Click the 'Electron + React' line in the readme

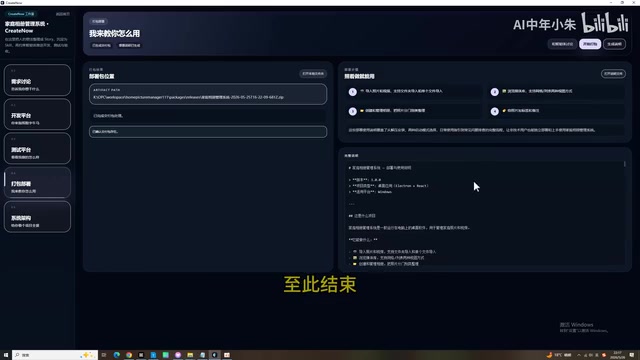tap(390, 186)
